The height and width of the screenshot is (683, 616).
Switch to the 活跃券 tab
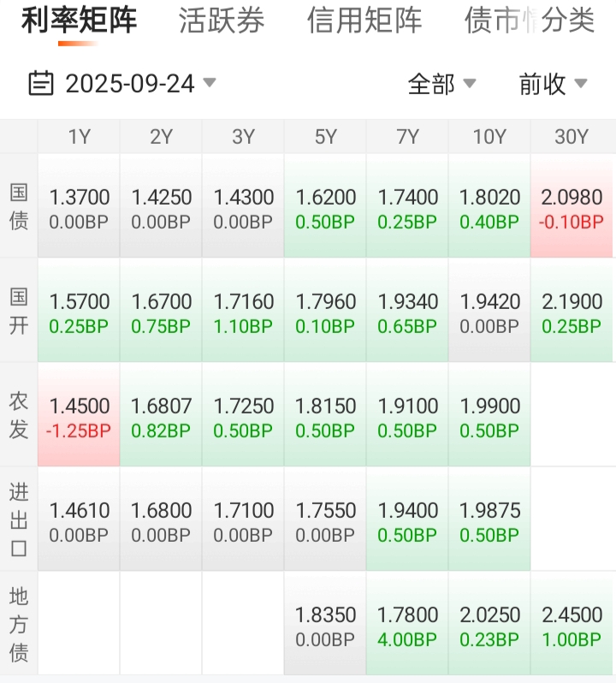click(x=222, y=21)
